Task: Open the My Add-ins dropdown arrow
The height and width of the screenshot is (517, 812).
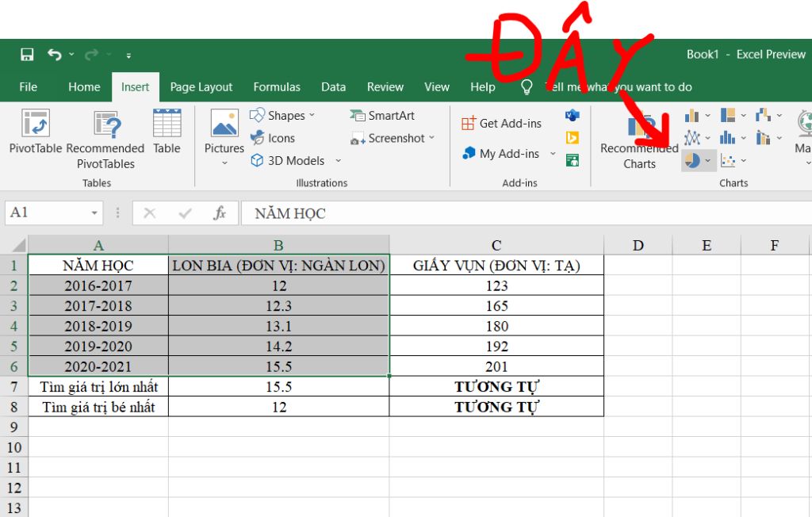Action: 553,154
